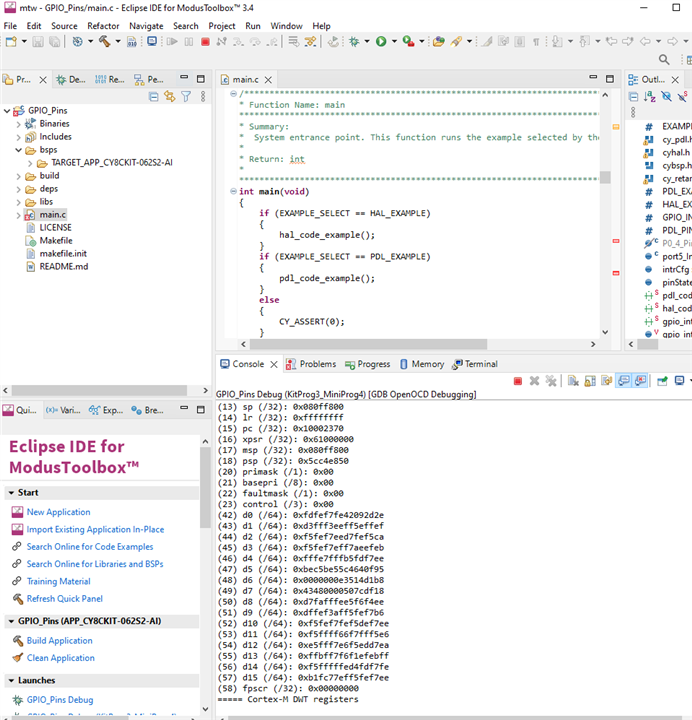Switch to the Progress tab
Viewport: 692px width, 720px height.
(368, 364)
